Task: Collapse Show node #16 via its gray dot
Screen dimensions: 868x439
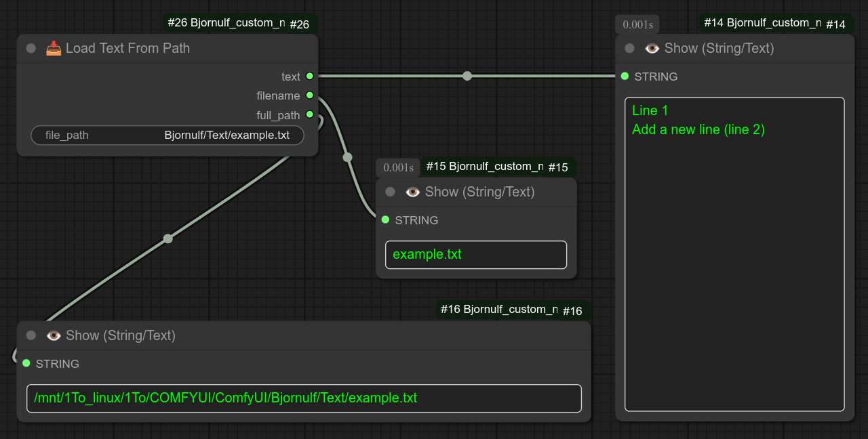Action: (x=31, y=335)
